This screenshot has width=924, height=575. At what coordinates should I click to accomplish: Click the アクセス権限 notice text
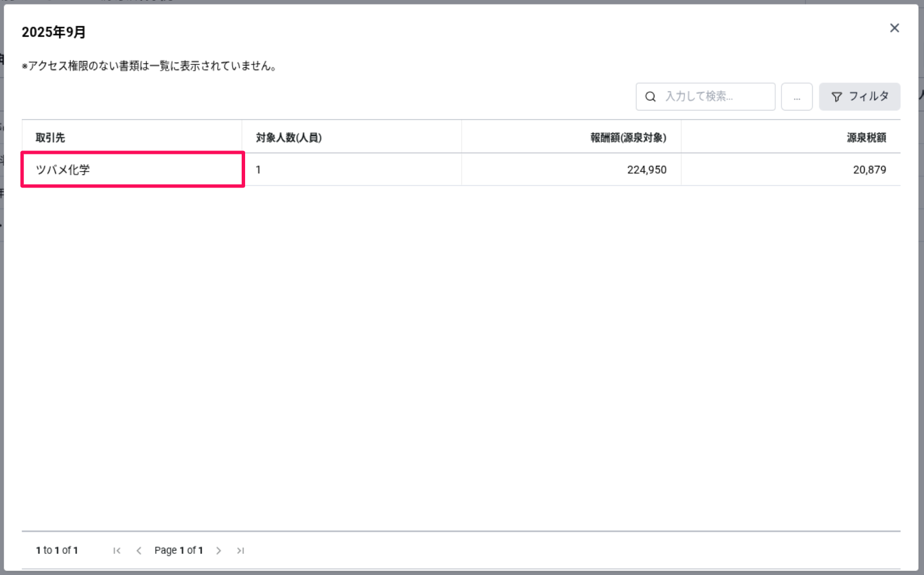click(x=150, y=66)
